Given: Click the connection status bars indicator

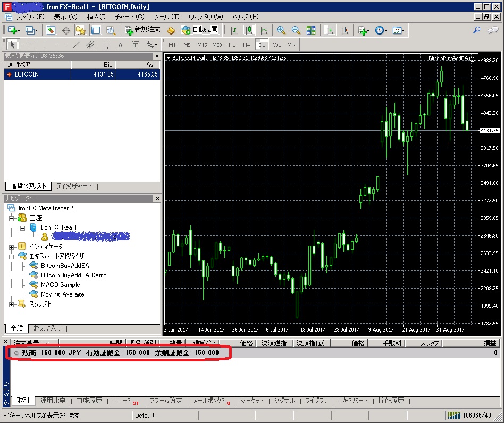Looking at the screenshot, I should pos(454,415).
